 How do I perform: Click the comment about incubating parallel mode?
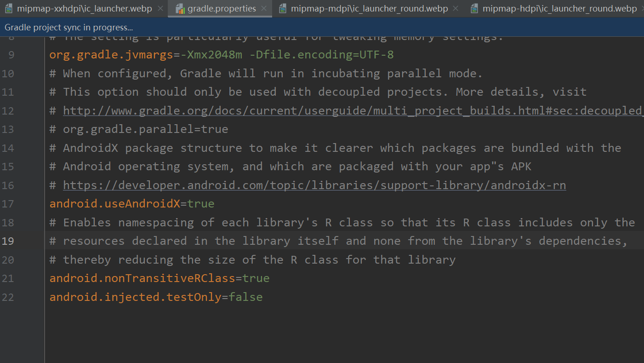(266, 74)
